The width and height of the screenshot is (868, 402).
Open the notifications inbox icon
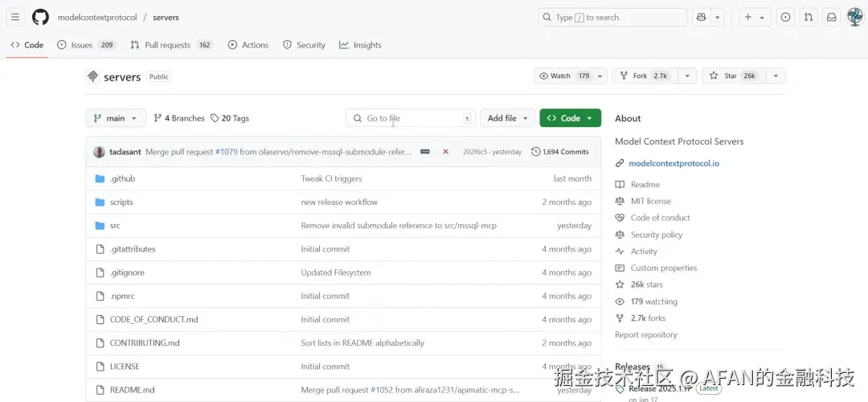[832, 17]
